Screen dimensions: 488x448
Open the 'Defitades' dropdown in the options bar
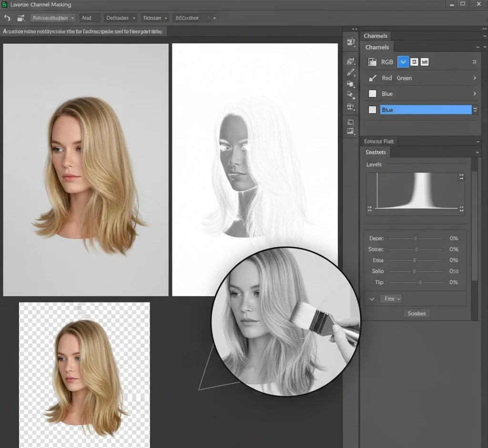pos(120,18)
